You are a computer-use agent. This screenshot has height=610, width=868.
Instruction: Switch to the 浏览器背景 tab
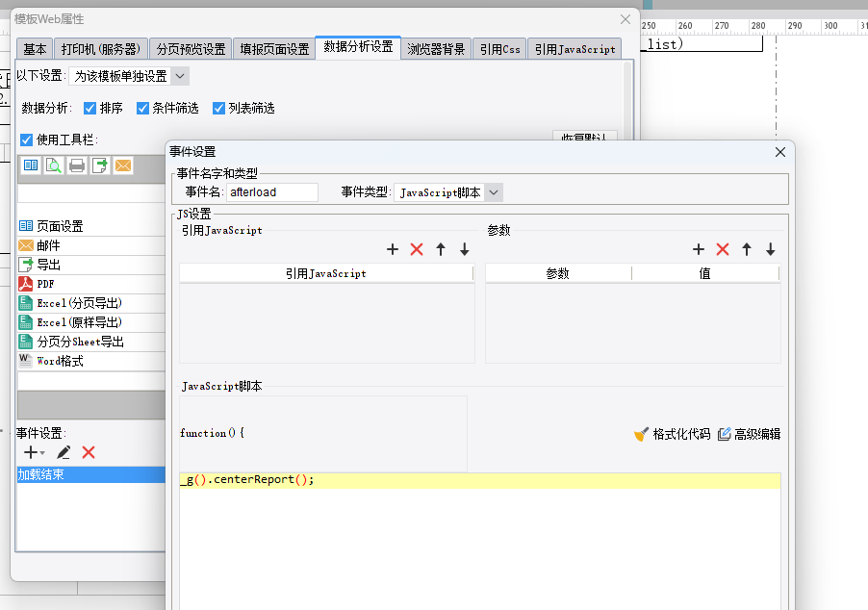click(x=436, y=49)
